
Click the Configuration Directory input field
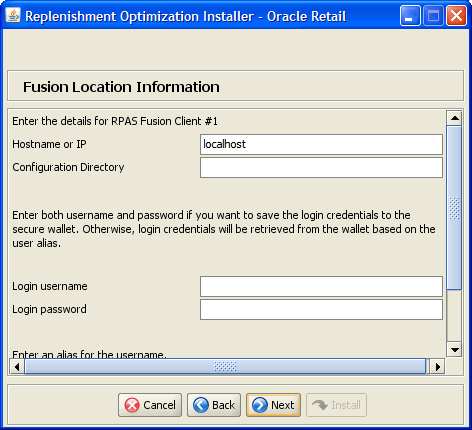point(321,167)
